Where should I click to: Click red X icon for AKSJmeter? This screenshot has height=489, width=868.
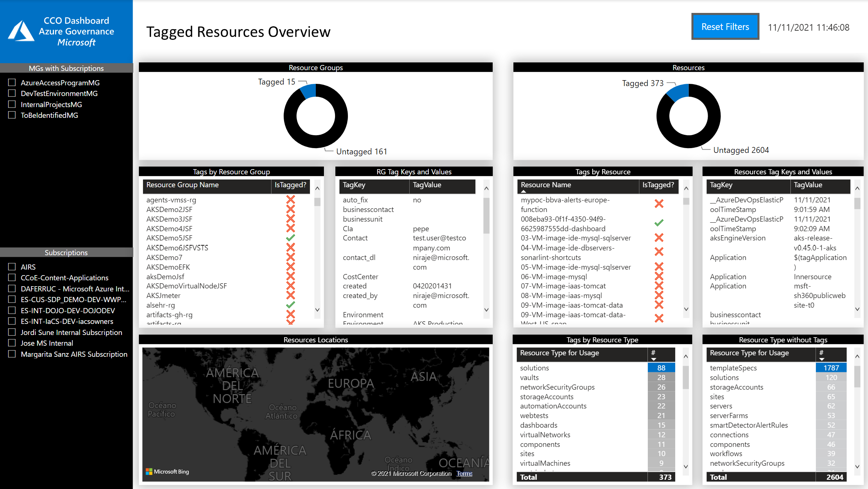pyautogui.click(x=291, y=295)
